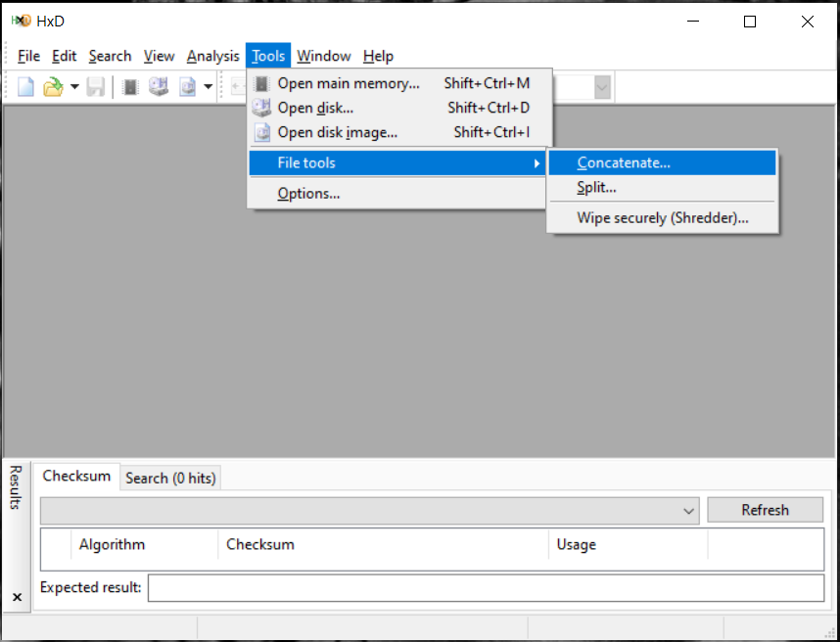Switch to the Search (0 hits) tab

(x=170, y=479)
